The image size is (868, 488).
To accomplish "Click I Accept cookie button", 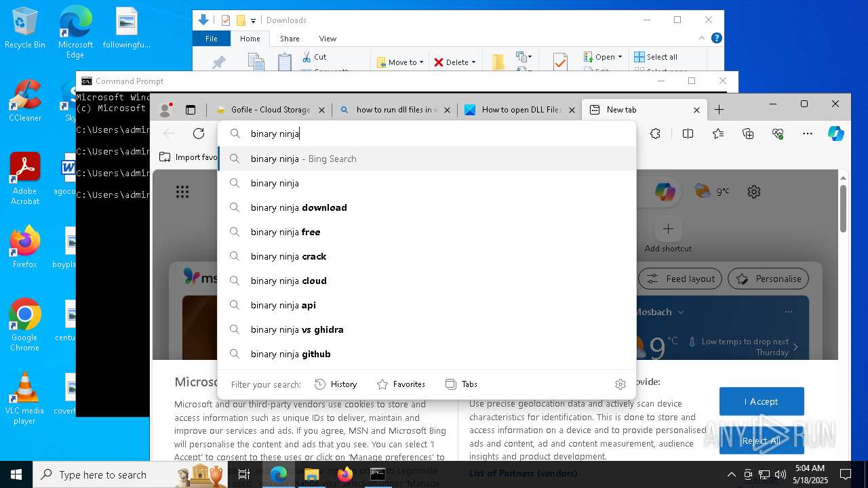I will pos(762,401).
